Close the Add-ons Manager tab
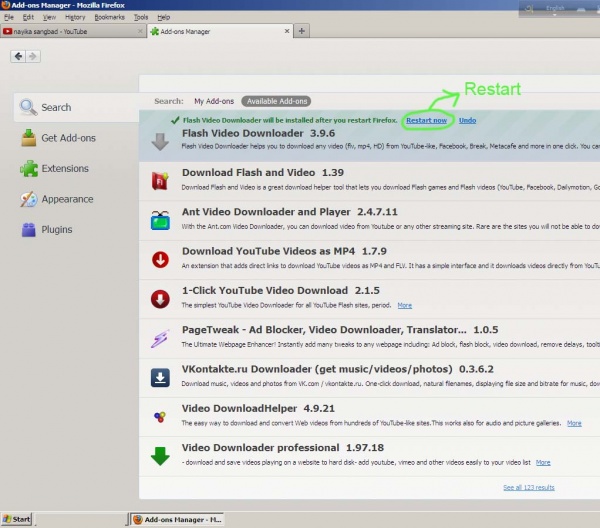Screen dimensions: 600x528 point(287,31)
